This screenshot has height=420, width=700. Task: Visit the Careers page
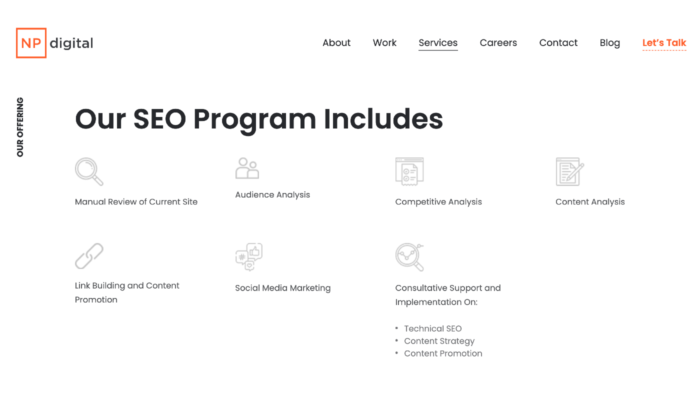pos(498,43)
